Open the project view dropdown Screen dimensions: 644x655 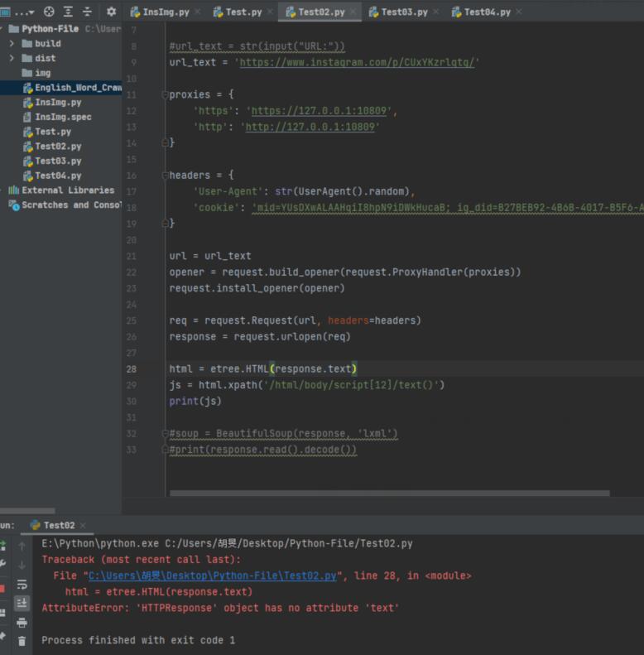coord(25,12)
